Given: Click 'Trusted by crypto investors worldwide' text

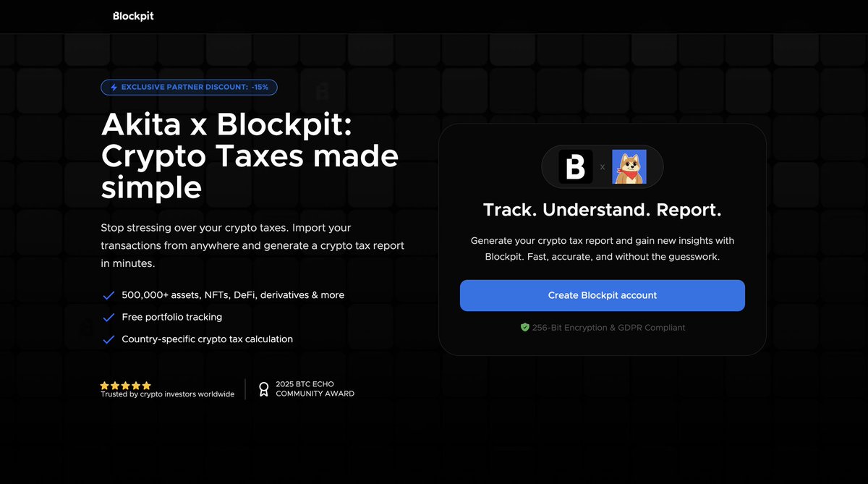Looking at the screenshot, I should (x=167, y=394).
